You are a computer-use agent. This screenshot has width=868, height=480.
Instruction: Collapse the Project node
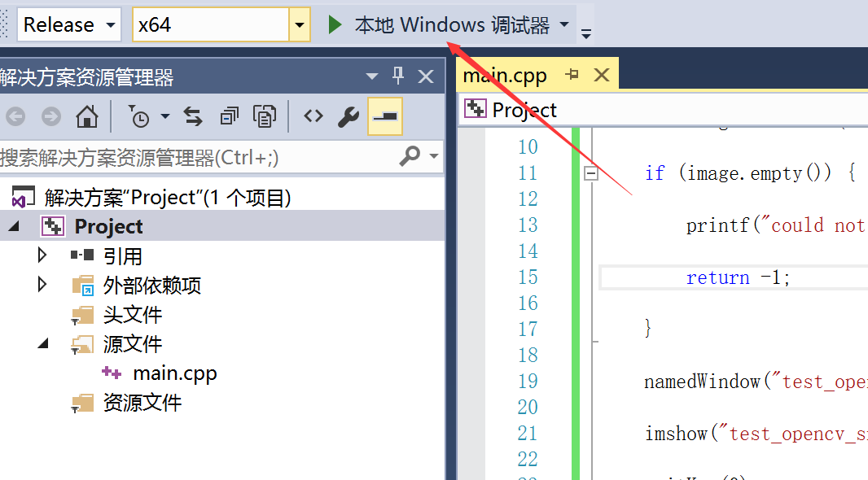pos(14,226)
